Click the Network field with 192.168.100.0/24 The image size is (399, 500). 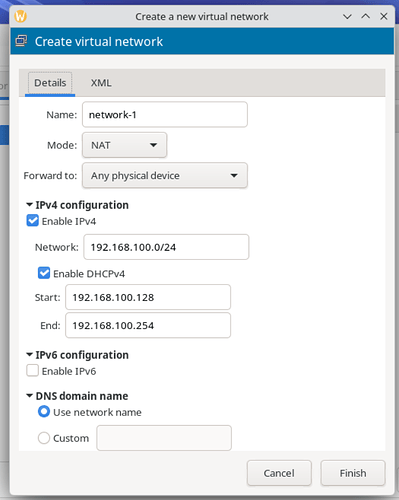pyautogui.click(x=166, y=247)
